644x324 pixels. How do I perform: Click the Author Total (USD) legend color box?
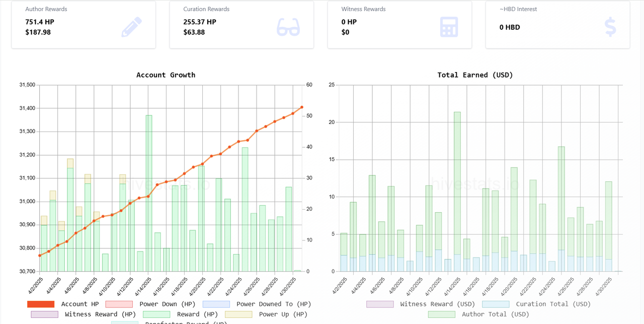[x=442, y=314]
